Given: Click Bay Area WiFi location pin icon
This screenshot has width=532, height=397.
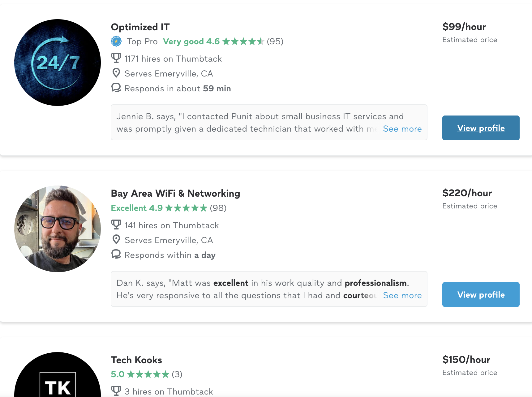Looking at the screenshot, I should click(116, 240).
